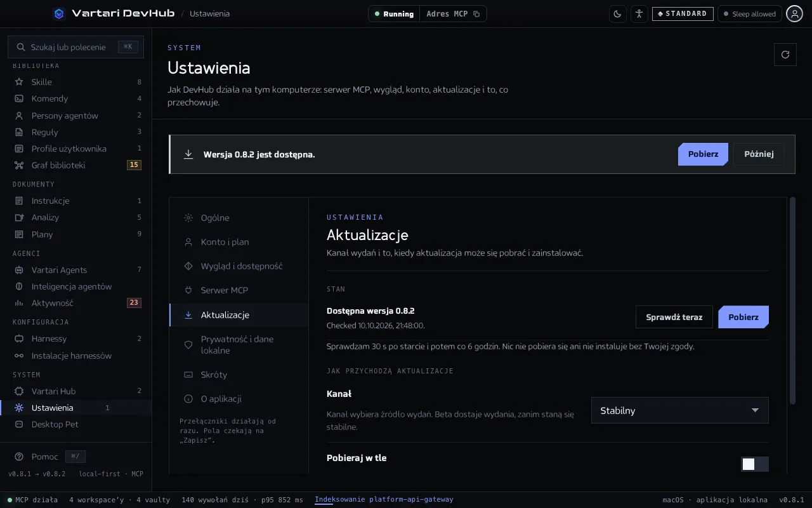Click the STANDARD plan badge
The height and width of the screenshot is (508, 812).
click(683, 14)
